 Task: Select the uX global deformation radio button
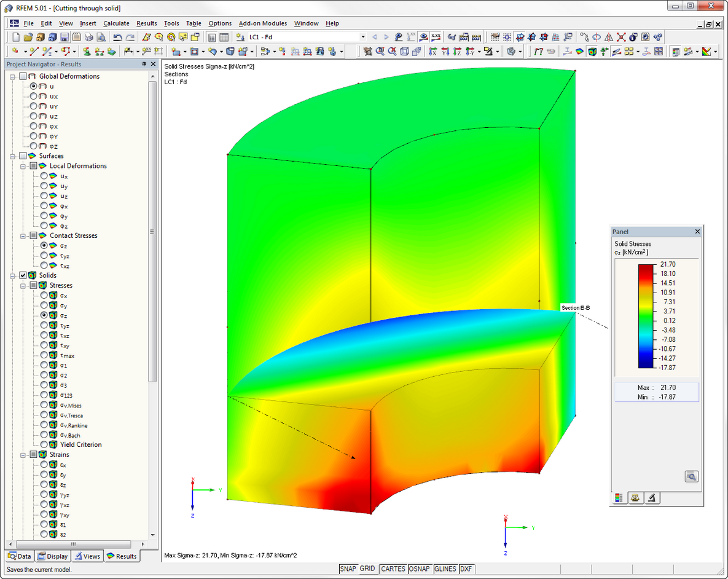(x=33, y=96)
